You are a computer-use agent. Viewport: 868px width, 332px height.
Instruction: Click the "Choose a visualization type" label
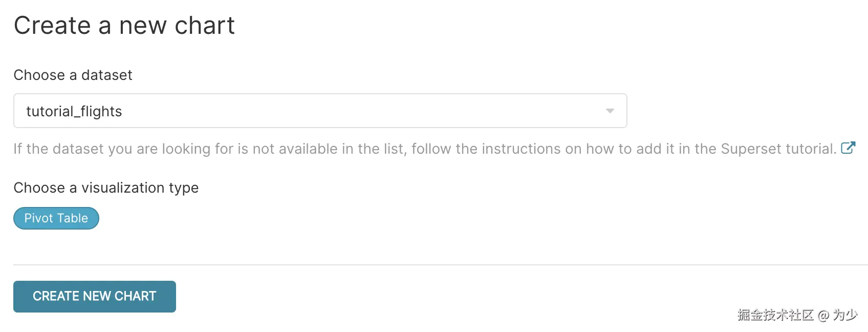106,188
